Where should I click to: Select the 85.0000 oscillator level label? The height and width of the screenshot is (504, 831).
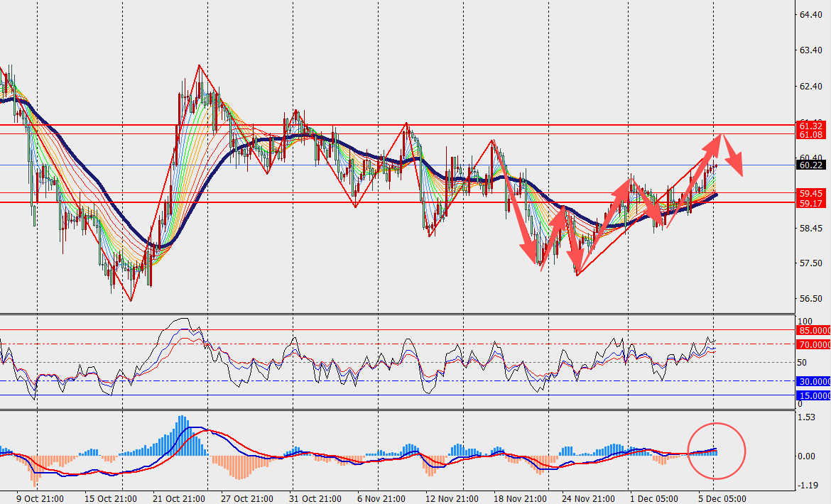pyautogui.click(x=814, y=330)
